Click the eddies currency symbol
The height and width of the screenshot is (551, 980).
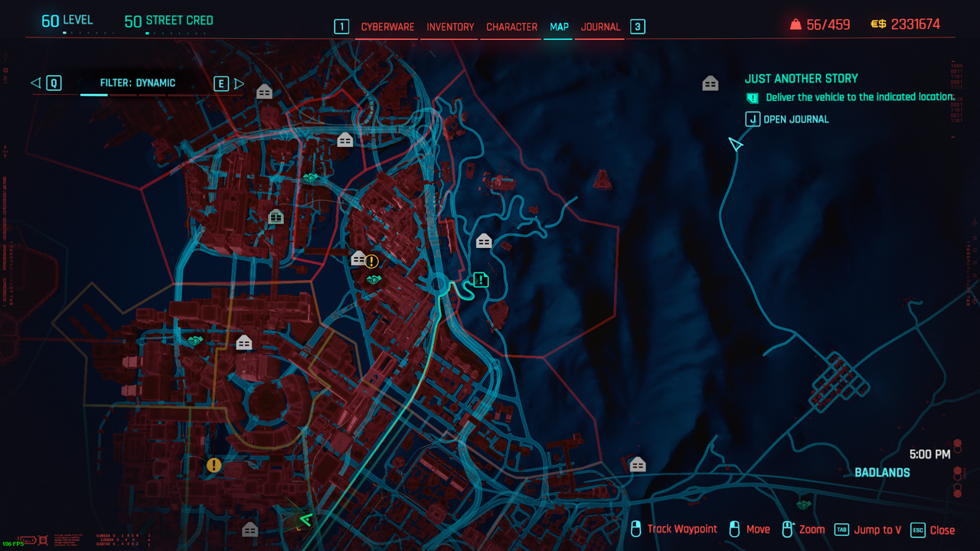[x=878, y=24]
